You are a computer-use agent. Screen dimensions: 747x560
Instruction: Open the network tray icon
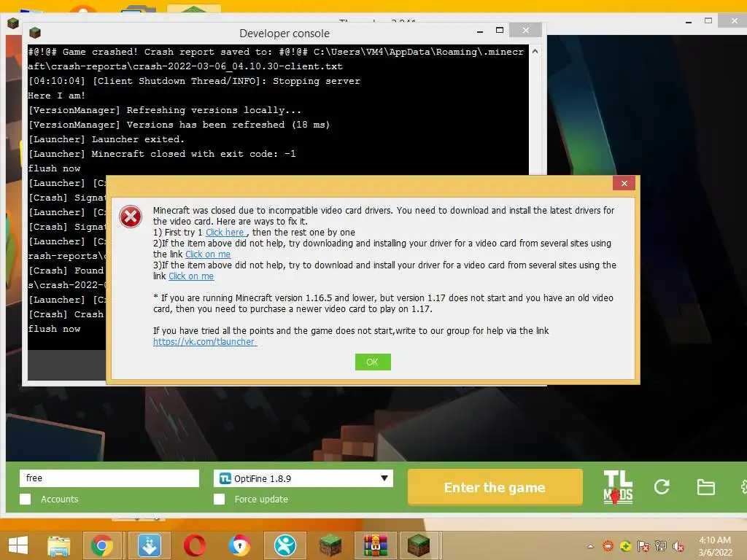click(x=661, y=546)
